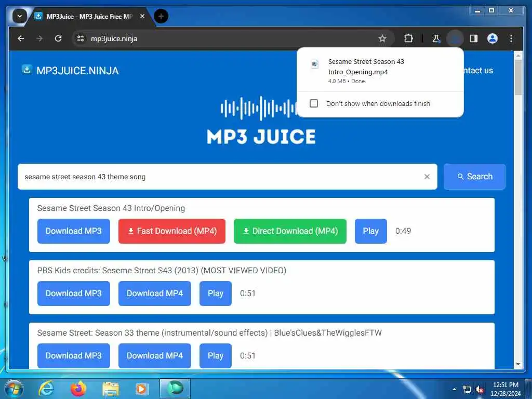This screenshot has width=532, height=399.
Task: Open site information icon in address bar
Action: click(81, 38)
